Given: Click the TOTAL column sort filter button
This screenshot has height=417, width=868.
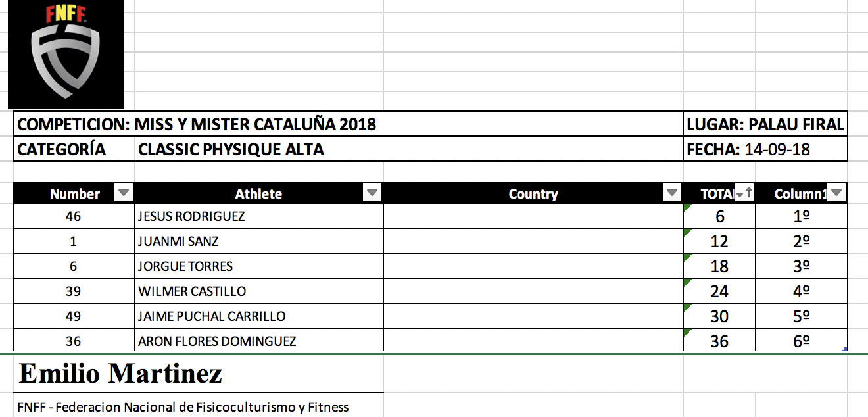Looking at the screenshot, I should coord(744,193).
